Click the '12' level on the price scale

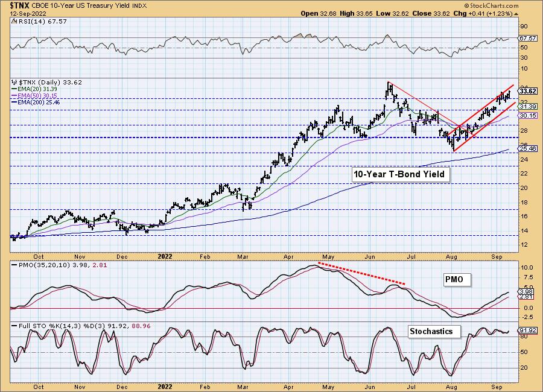[x=524, y=244]
